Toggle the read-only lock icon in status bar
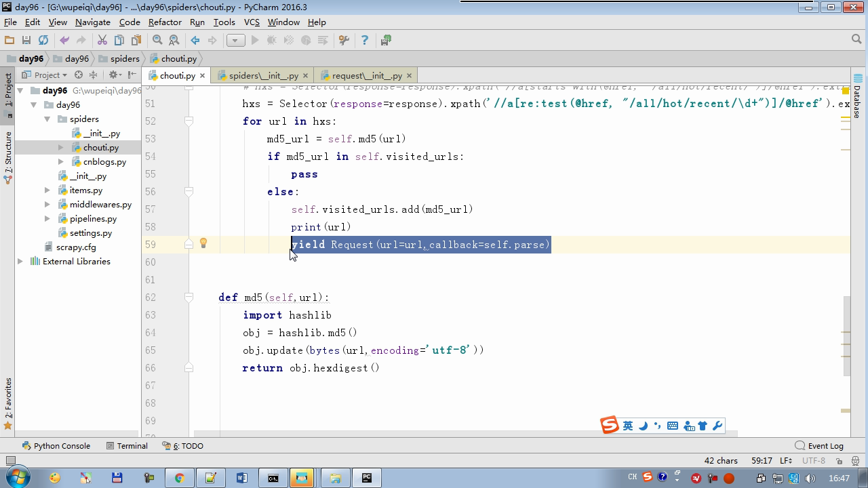868x488 pixels. (x=839, y=461)
